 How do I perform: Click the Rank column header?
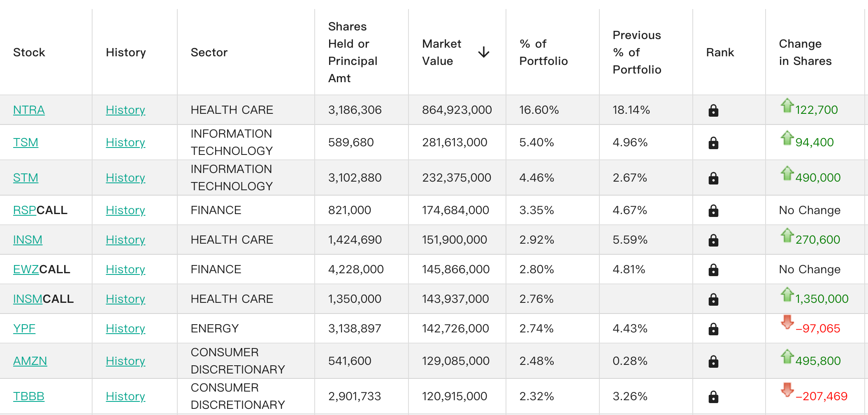pyautogui.click(x=720, y=52)
